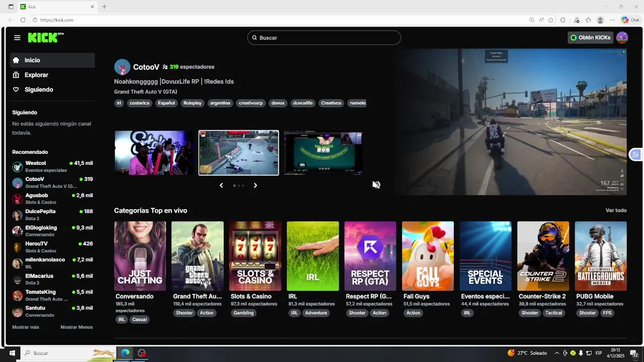Open Counter-Strike 2 category card

[543, 256]
